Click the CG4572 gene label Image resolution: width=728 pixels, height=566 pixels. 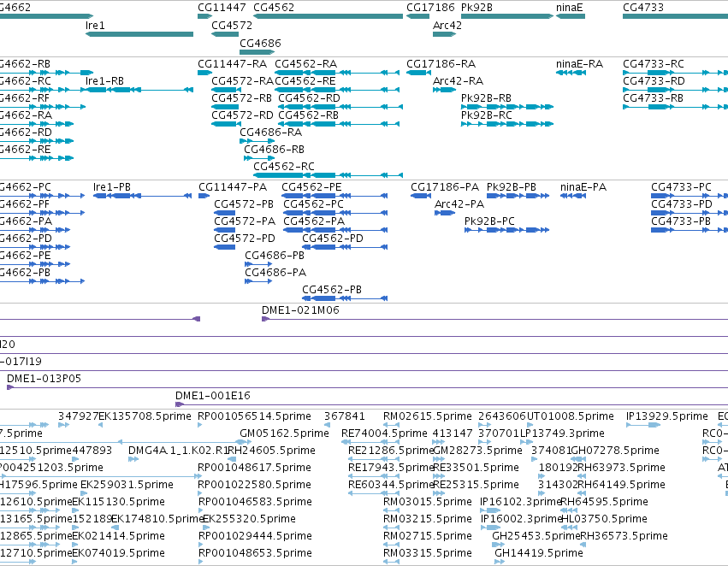[x=232, y=26]
